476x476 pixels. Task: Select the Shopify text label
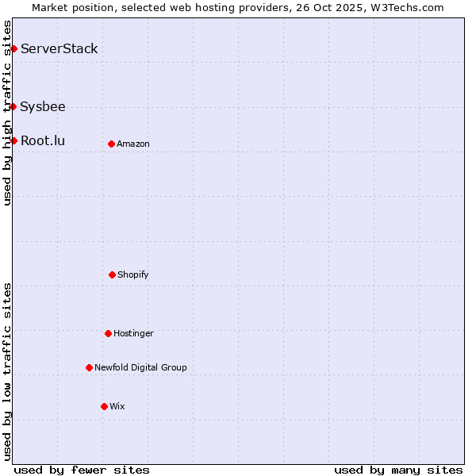pos(133,274)
